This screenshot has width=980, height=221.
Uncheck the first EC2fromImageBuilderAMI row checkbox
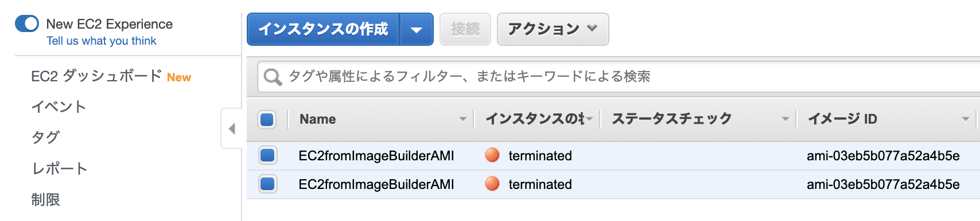267,155
